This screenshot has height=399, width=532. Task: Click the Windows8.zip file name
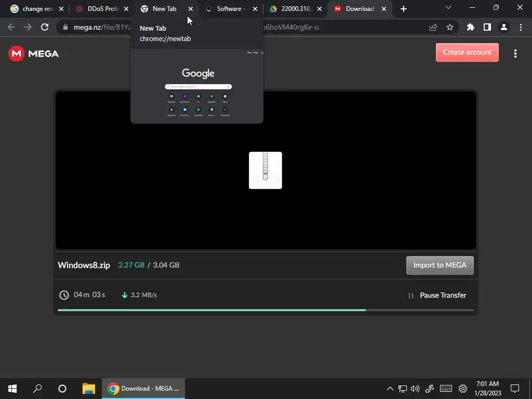84,265
